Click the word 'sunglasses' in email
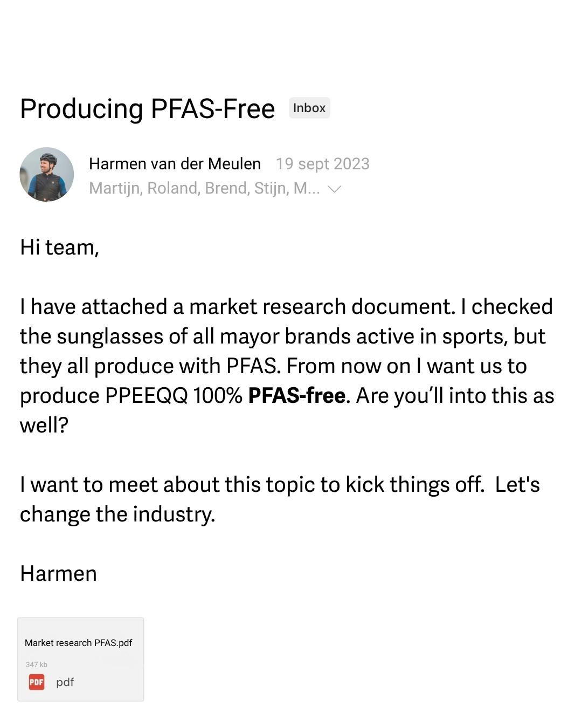 [110, 336]
